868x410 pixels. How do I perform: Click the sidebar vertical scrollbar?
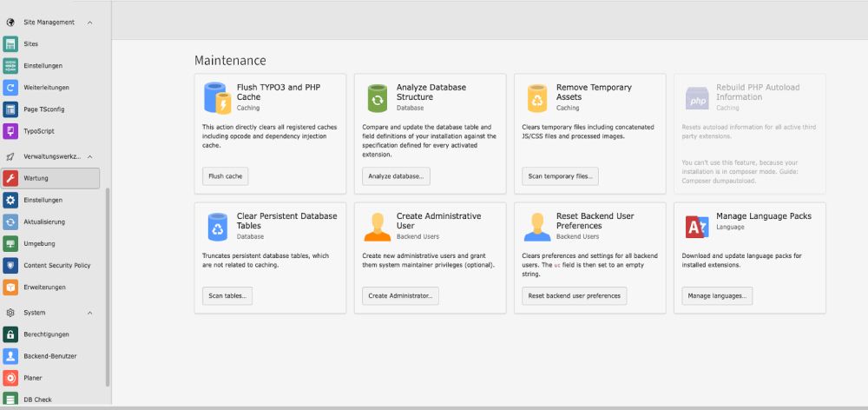108,287
